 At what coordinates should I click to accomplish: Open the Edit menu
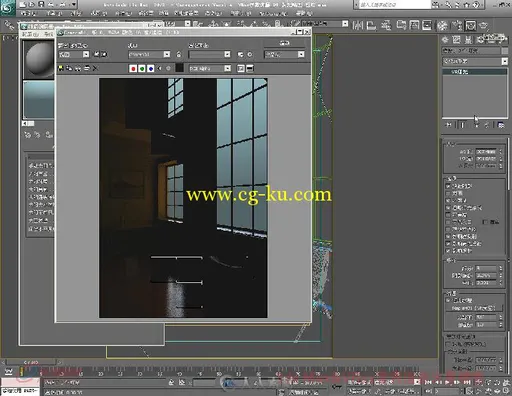pos(28,14)
